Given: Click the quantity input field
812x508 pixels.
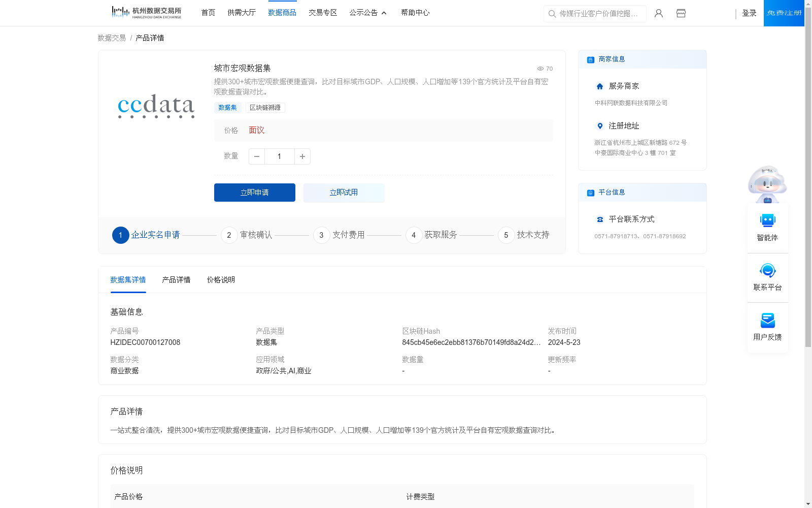Looking at the screenshot, I should [x=279, y=156].
